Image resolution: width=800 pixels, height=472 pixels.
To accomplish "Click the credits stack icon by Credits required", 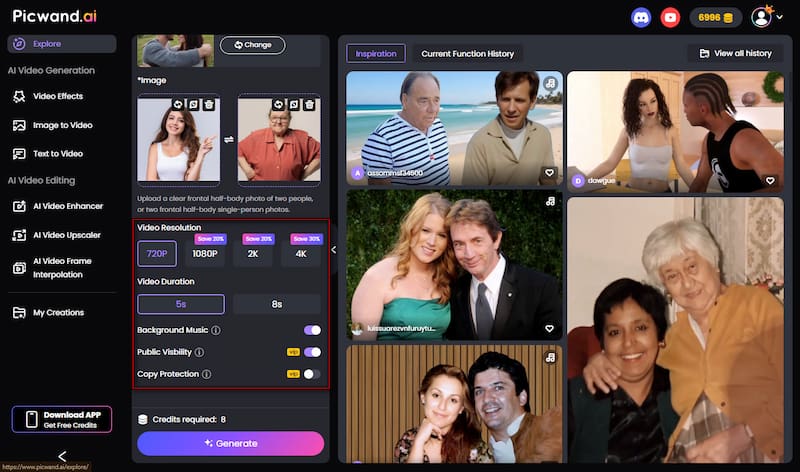I will click(143, 419).
